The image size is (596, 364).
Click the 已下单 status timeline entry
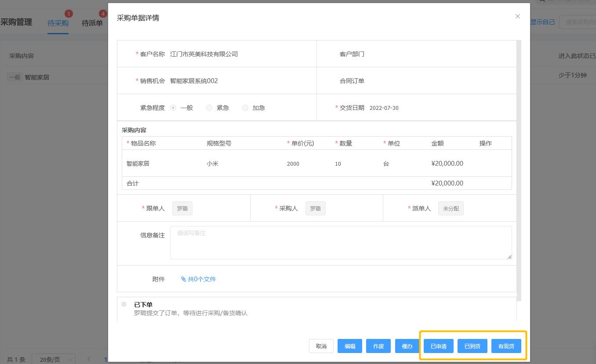point(143,305)
